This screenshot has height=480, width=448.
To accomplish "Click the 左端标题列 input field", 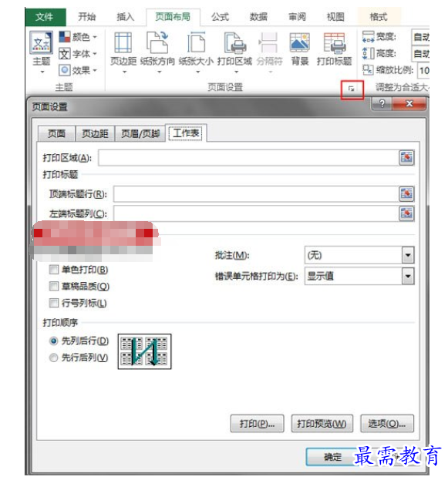I will coord(256,213).
